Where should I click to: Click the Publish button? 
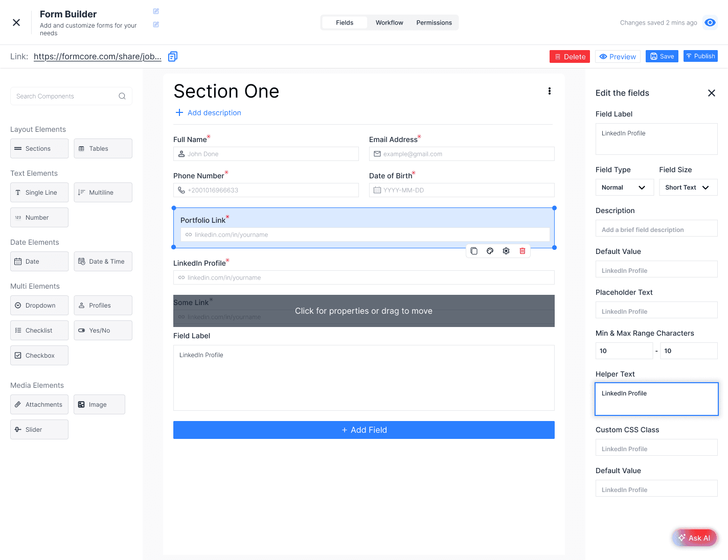point(700,56)
